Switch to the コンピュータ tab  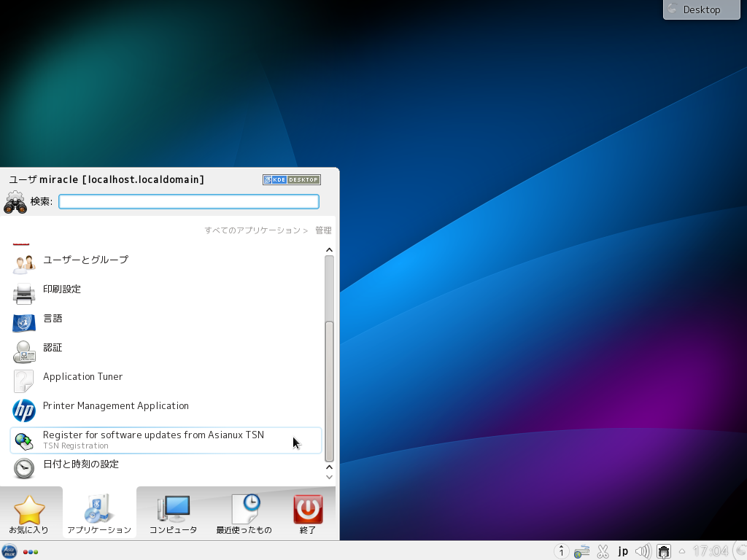coord(173,514)
